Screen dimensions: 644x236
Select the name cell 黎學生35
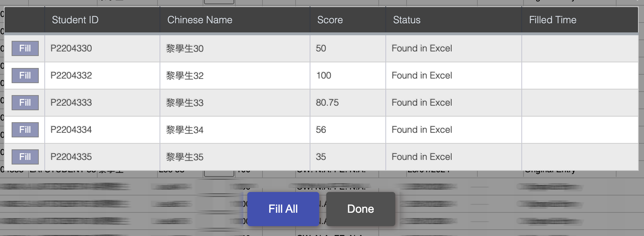[235, 157]
